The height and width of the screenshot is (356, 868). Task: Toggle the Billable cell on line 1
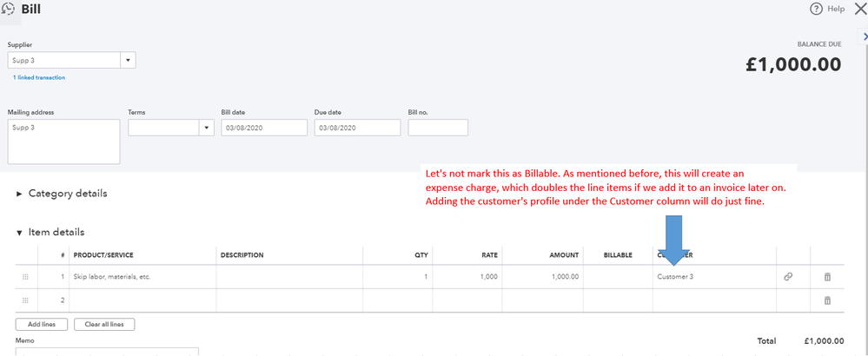(617, 276)
